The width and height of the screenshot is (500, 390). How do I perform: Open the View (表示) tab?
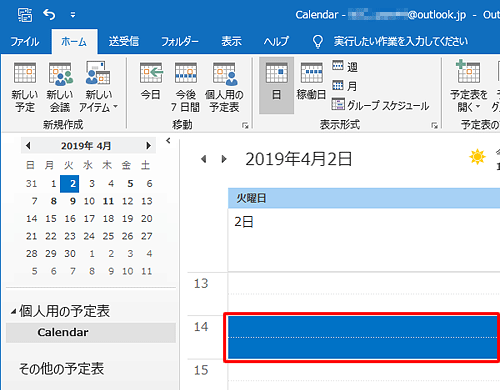tap(231, 42)
